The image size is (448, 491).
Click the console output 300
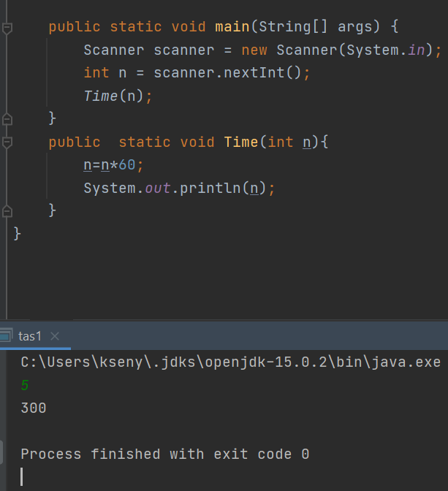click(34, 408)
